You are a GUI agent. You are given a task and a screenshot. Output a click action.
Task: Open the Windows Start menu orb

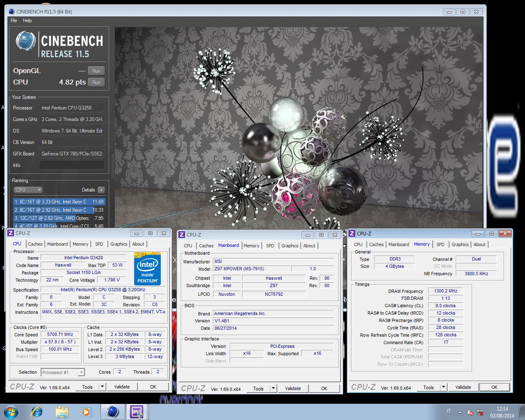pyautogui.click(x=11, y=411)
